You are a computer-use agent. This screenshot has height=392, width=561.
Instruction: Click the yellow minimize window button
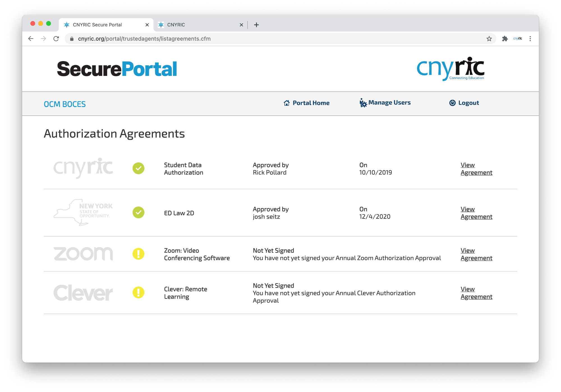(41, 24)
